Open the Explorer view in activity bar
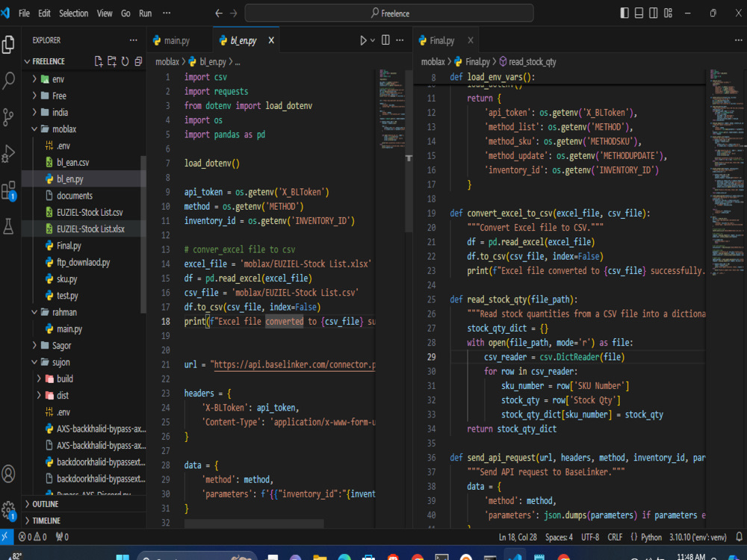747x560 pixels. point(8,45)
